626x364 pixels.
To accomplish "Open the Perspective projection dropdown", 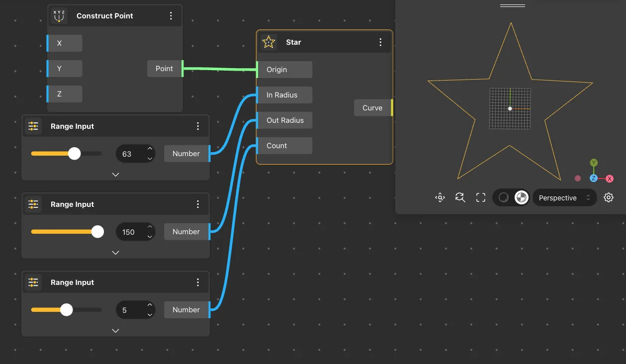I will tap(564, 197).
